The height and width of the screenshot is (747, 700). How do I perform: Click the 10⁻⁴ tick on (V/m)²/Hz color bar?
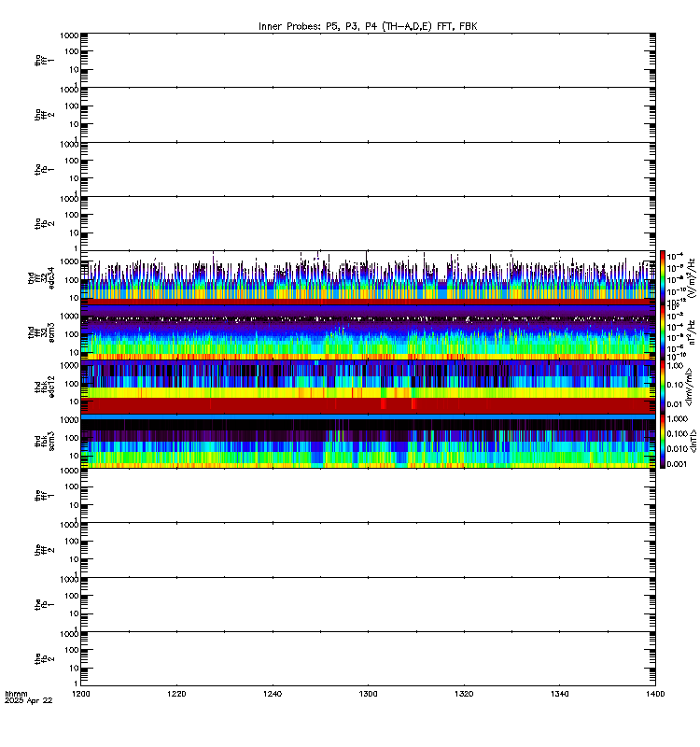(675, 256)
